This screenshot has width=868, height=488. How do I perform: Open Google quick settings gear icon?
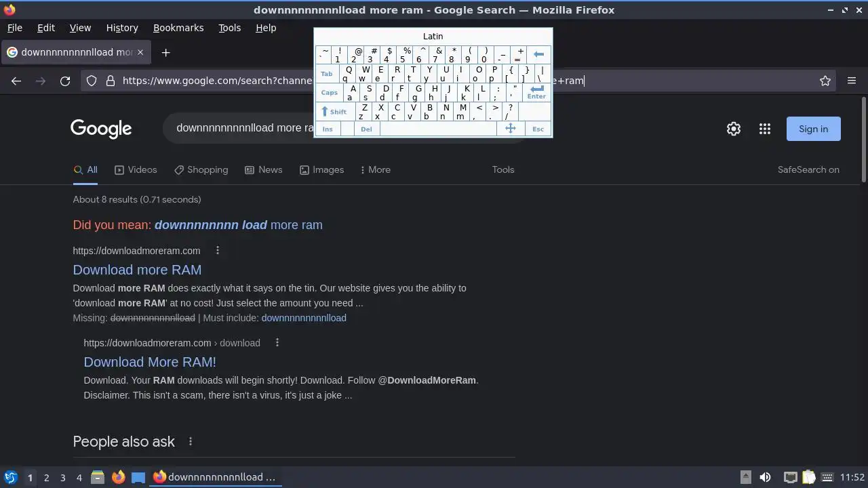click(734, 129)
